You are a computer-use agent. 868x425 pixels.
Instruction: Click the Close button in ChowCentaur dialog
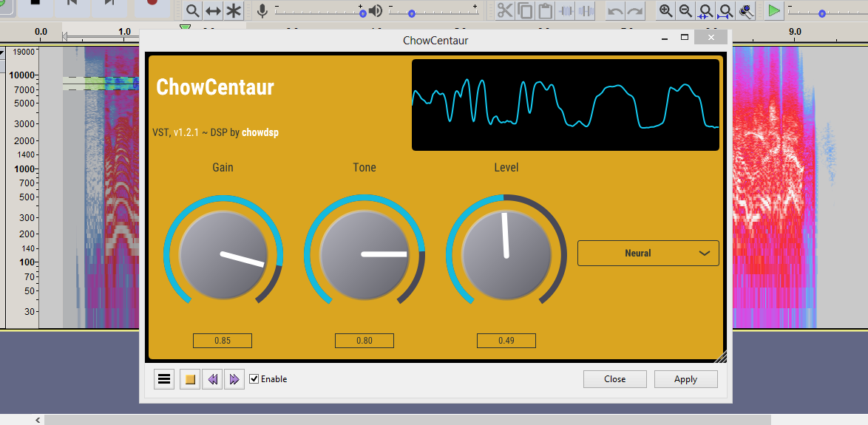click(x=615, y=379)
